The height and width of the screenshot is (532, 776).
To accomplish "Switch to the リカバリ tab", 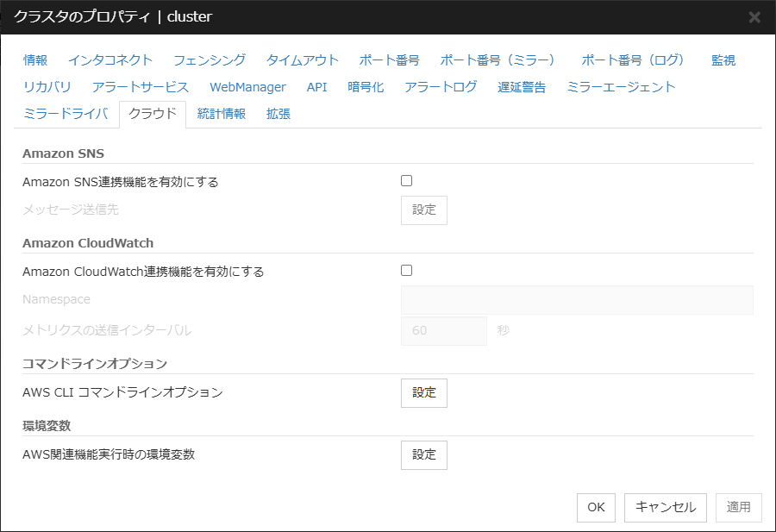I will (x=47, y=87).
